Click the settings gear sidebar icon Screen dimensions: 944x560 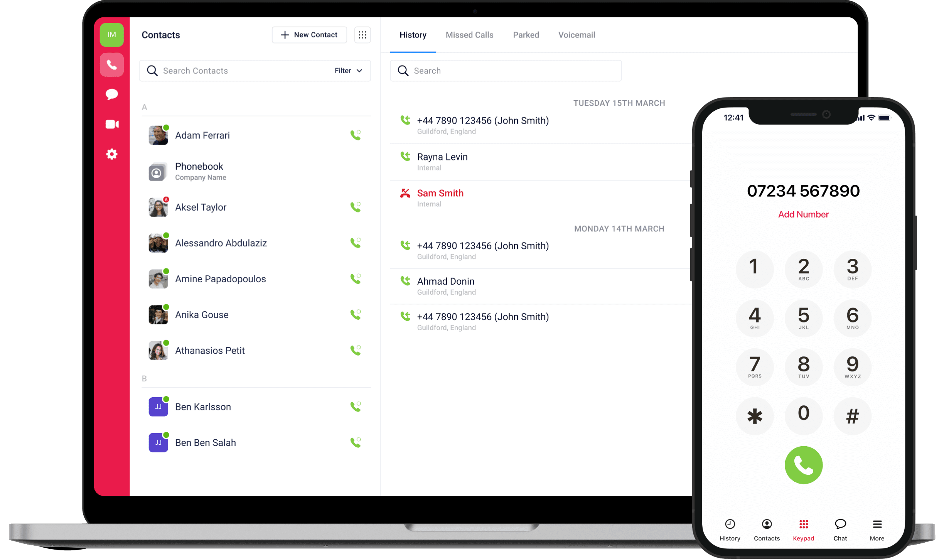(111, 155)
